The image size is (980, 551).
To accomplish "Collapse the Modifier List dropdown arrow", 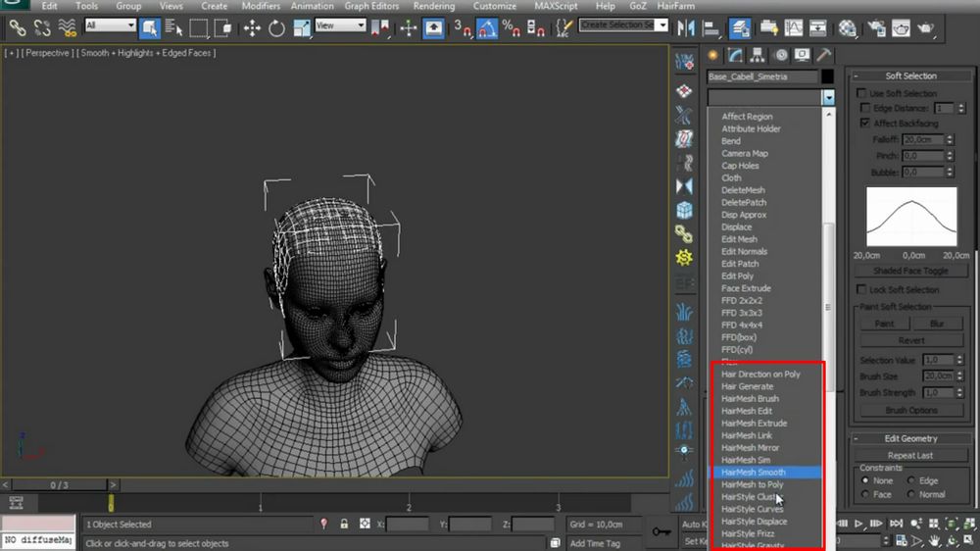I will pos(828,97).
